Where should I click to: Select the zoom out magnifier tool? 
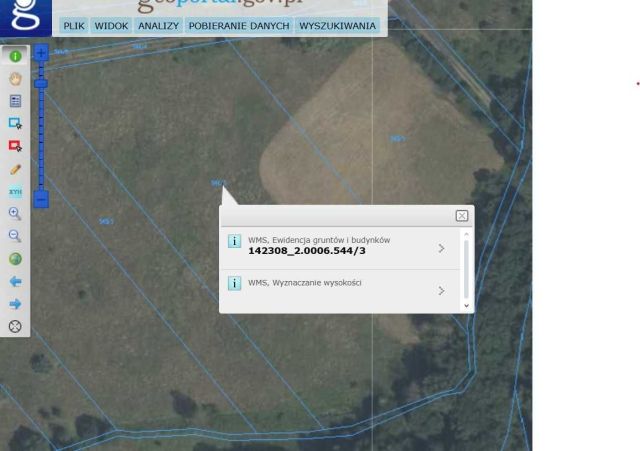tap(15, 236)
